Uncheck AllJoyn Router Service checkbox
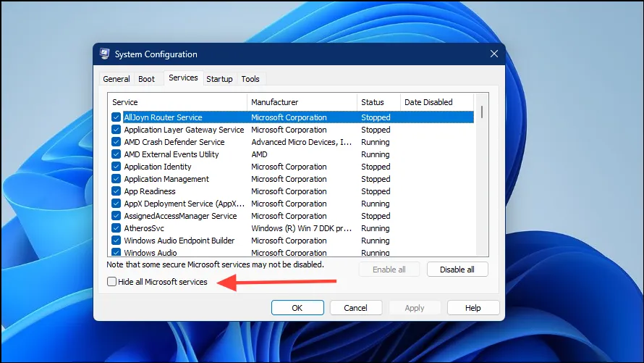The height and width of the screenshot is (363, 644). 116,117
